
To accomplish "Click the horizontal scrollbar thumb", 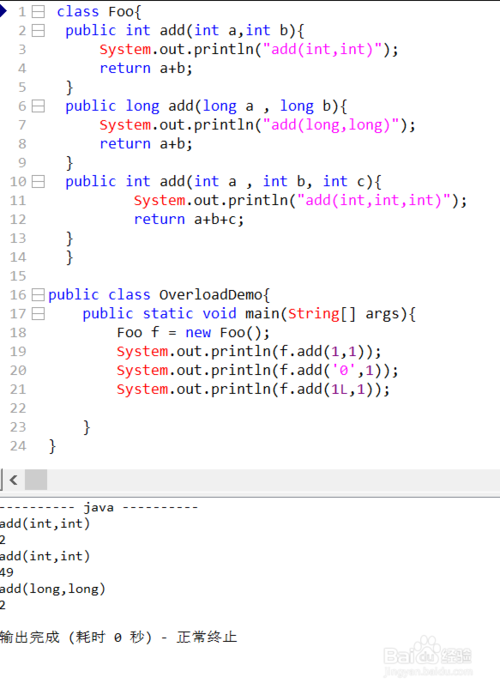I will 36,480.
